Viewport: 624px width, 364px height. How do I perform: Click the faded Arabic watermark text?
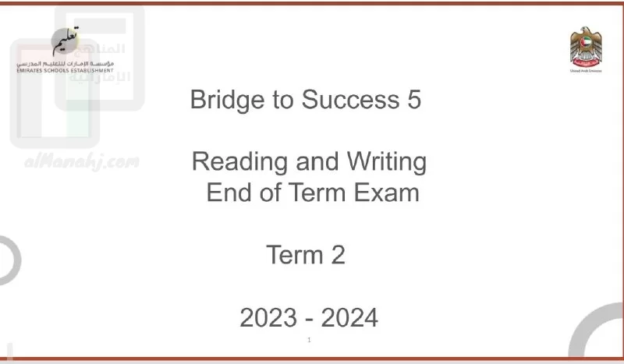tap(100, 63)
